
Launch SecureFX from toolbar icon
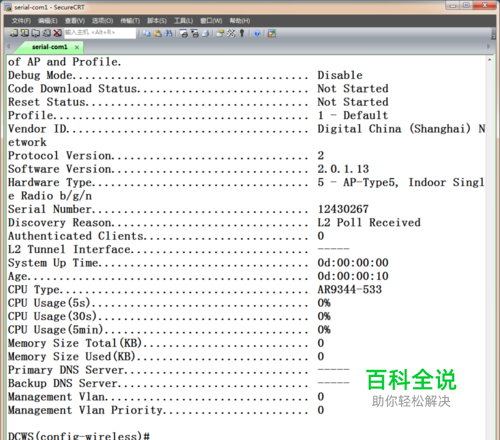272,33
